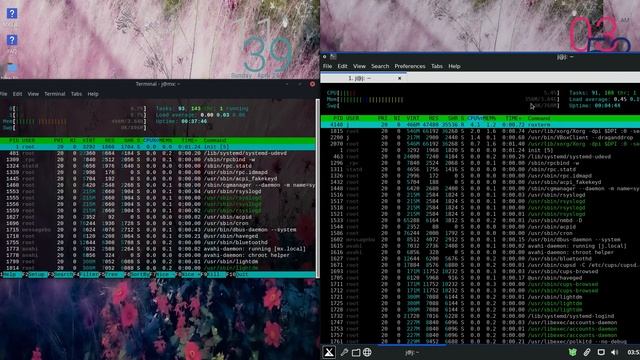Select the j@j terminal tab in roxterm
This screenshot has height=360, width=640.
(x=362, y=78)
